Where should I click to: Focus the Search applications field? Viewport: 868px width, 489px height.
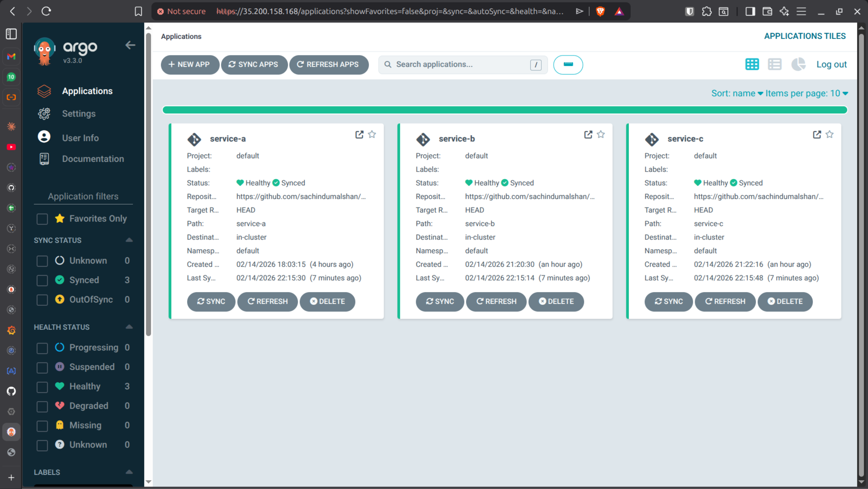(460, 64)
